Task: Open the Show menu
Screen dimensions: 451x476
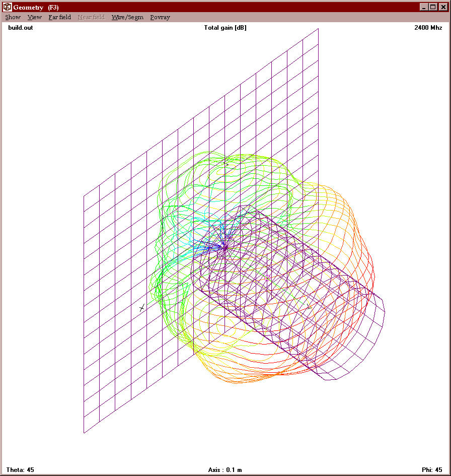Action: pyautogui.click(x=13, y=17)
